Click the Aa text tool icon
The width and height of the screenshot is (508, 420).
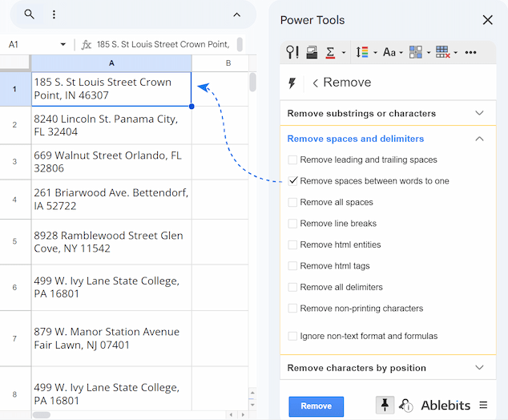tap(389, 52)
